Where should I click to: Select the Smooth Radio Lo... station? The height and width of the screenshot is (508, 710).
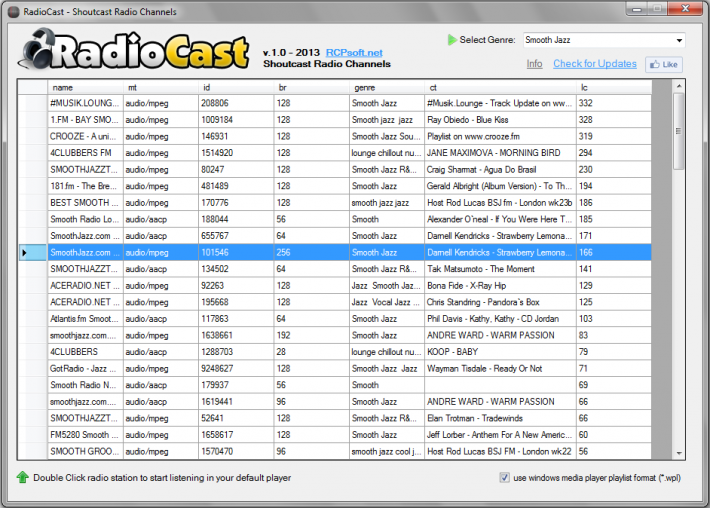pyautogui.click(x=85, y=219)
